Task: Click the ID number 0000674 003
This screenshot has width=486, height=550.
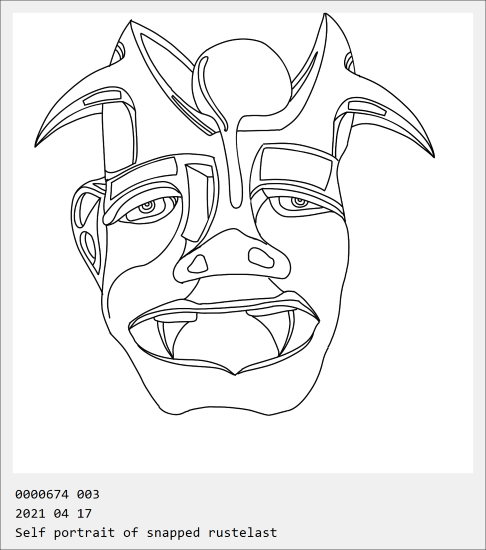Action: pos(57,495)
